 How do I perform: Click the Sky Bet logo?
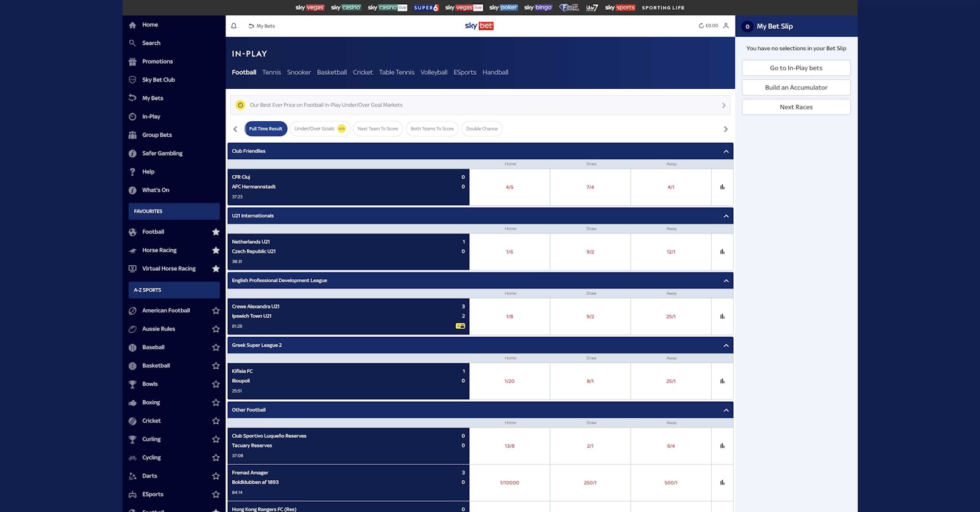tap(479, 26)
